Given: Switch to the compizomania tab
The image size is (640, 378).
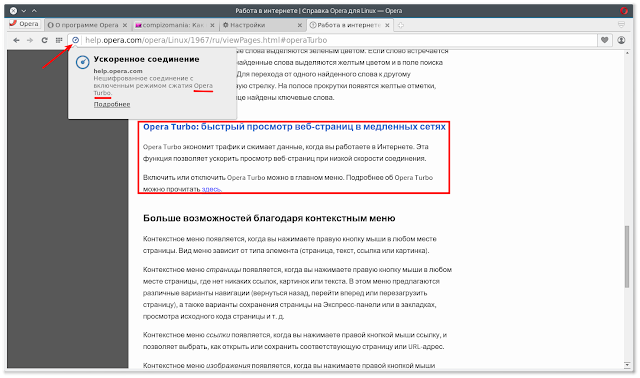Looking at the screenshot, I should click(x=175, y=25).
